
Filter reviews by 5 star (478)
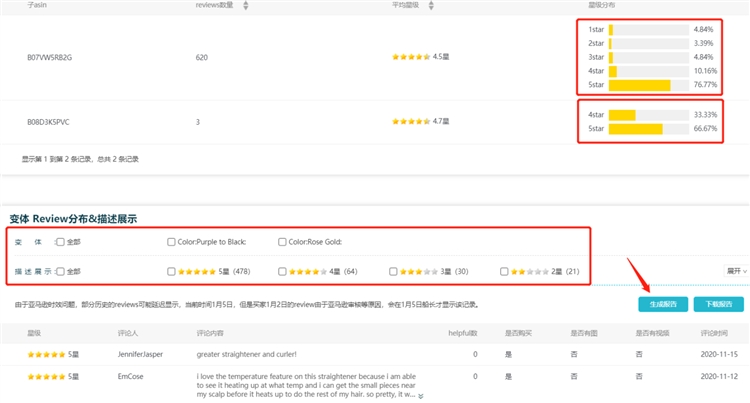tap(171, 272)
